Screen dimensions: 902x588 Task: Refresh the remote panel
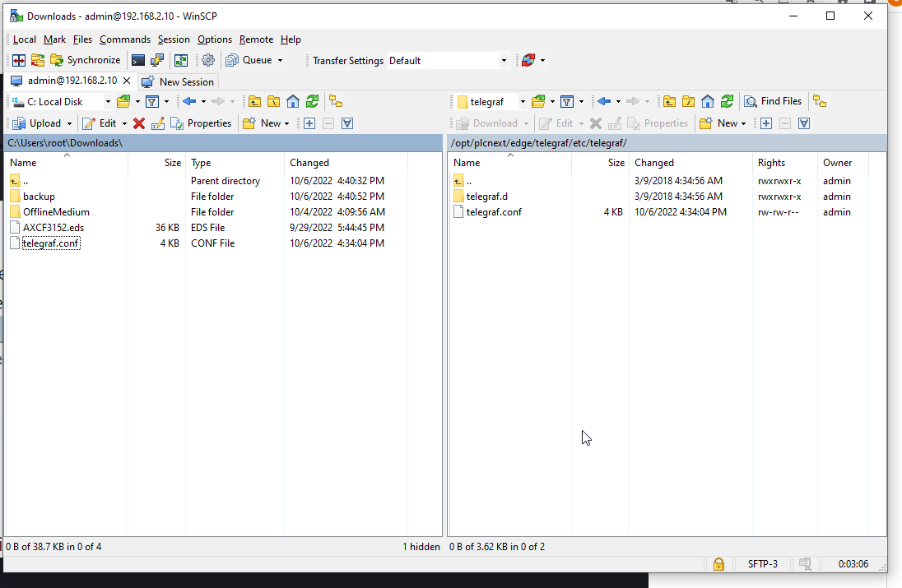click(x=728, y=102)
